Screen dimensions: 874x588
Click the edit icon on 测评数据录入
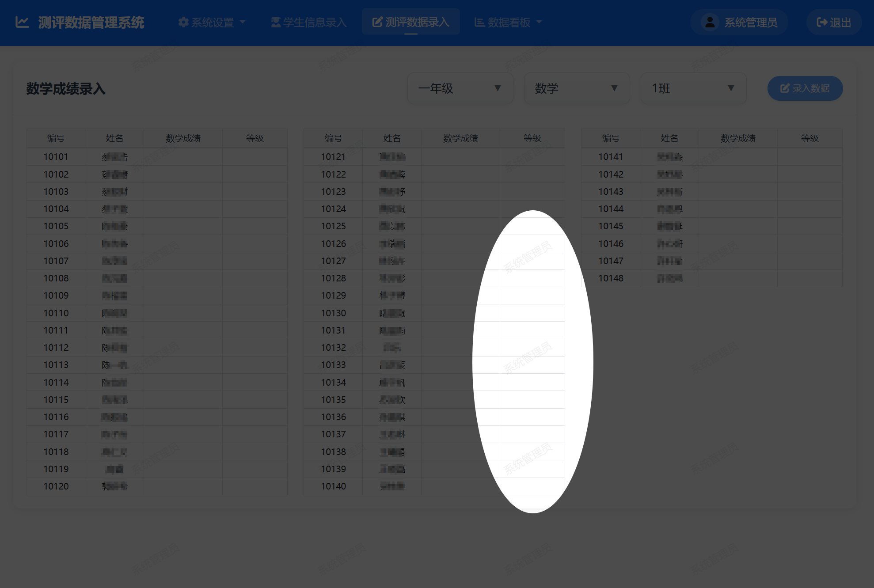pyautogui.click(x=376, y=21)
